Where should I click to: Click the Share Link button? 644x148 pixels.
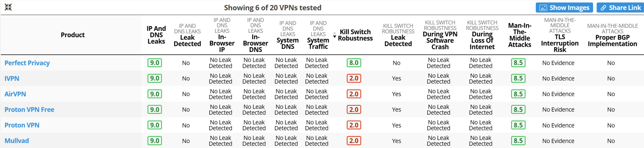coord(620,8)
